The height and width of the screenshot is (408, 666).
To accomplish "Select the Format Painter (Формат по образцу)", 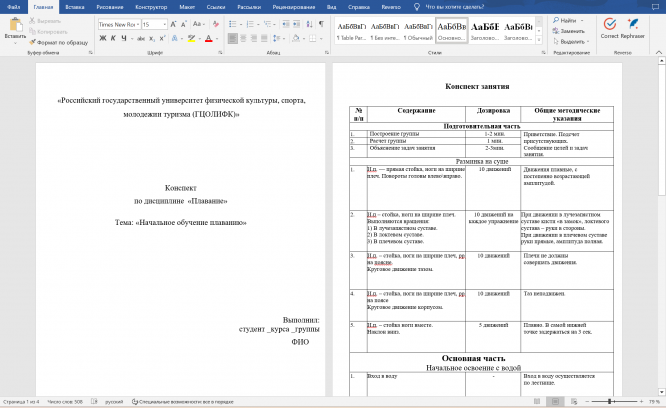I will coord(59,42).
